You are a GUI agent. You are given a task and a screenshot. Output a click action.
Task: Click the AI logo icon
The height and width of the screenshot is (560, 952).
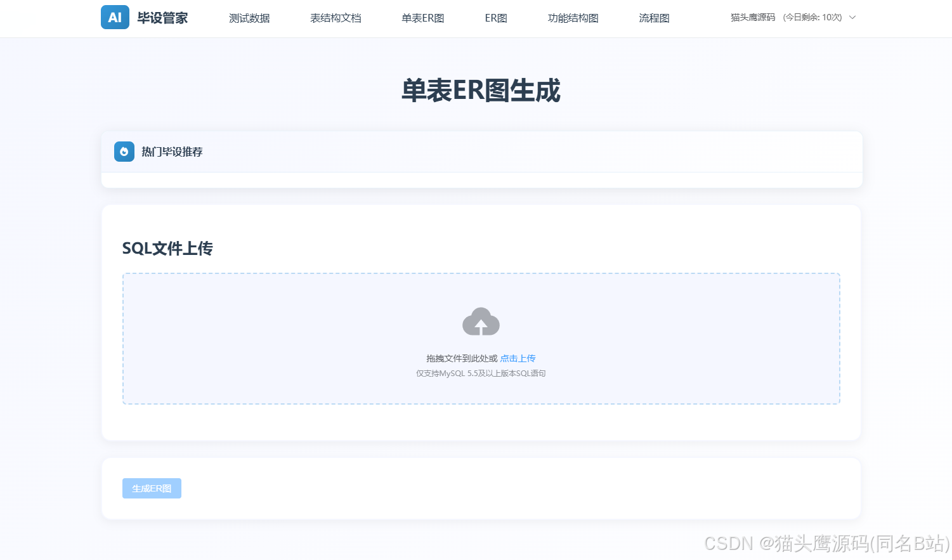(115, 18)
